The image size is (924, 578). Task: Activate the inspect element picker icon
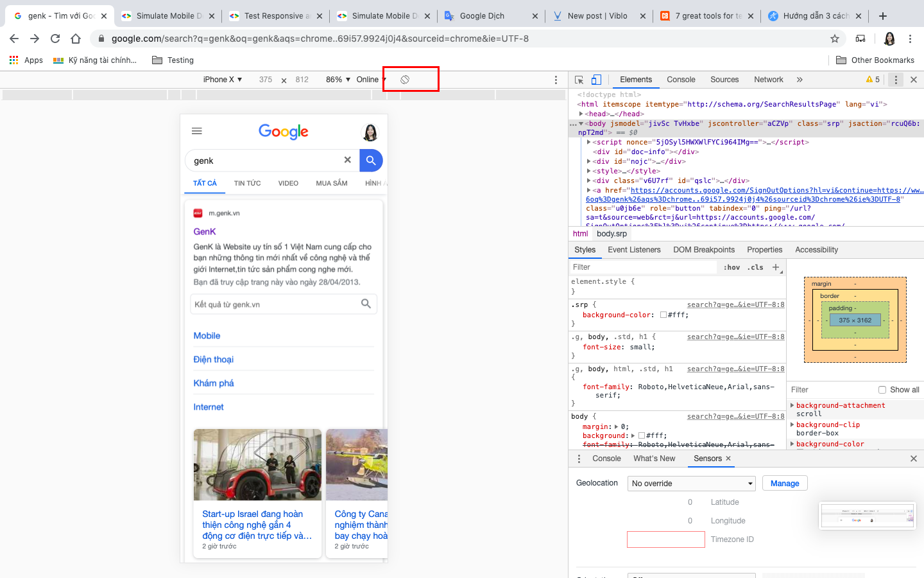point(579,80)
